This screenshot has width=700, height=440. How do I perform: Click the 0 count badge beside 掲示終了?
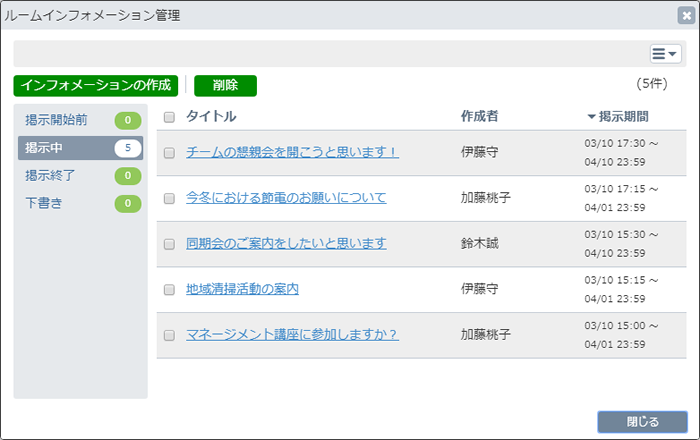click(x=128, y=175)
